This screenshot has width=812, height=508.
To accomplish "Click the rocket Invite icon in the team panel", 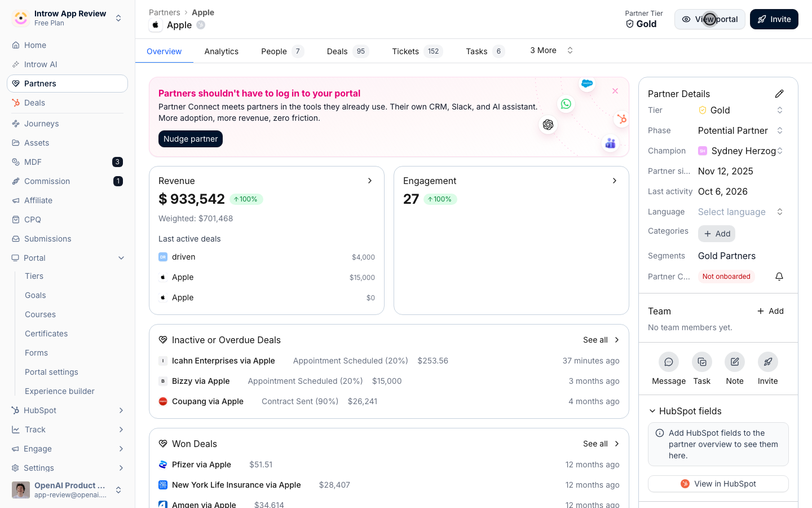I will click(768, 362).
